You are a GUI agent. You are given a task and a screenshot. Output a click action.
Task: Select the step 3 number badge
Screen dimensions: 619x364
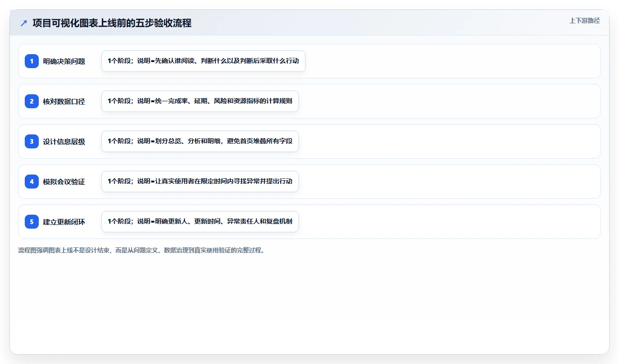[32, 141]
